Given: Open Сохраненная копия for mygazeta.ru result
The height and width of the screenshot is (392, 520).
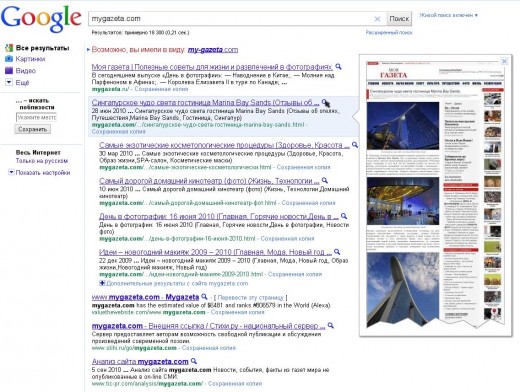Looking at the screenshot, I should 161,89.
